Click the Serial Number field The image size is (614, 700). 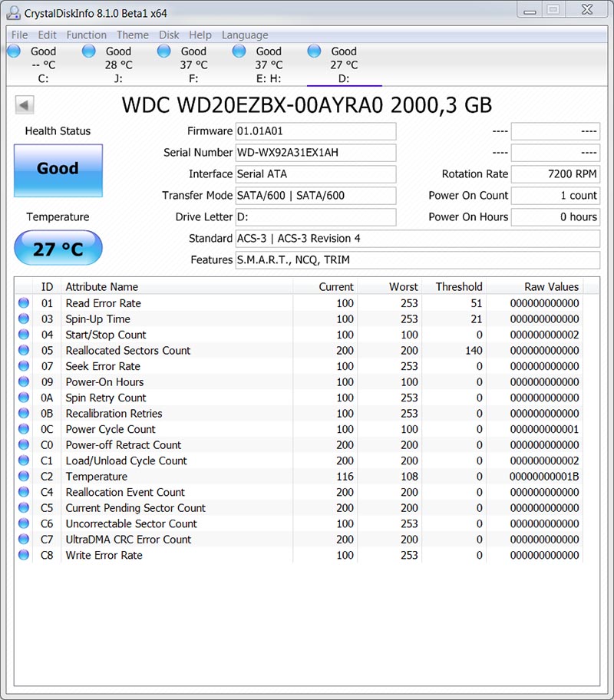point(315,153)
